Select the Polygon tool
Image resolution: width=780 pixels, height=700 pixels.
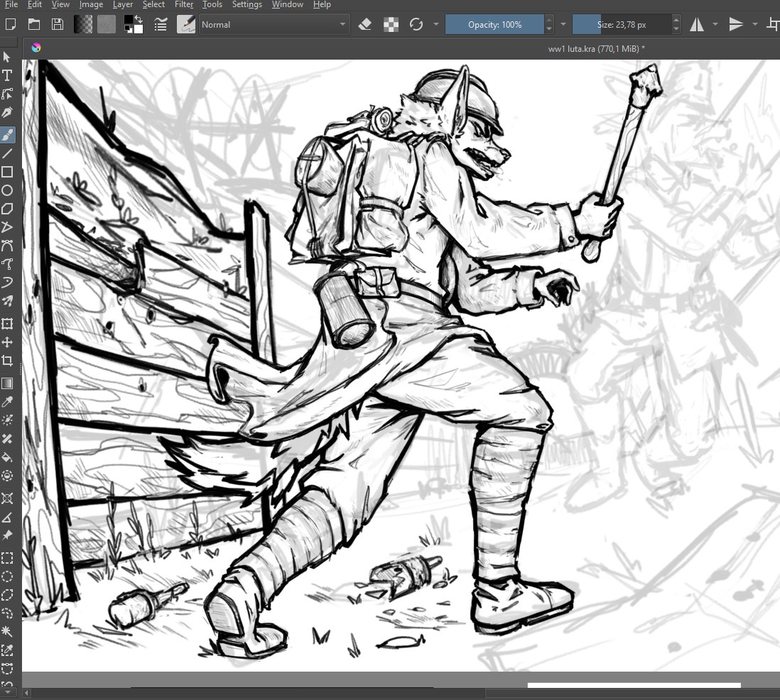7,209
